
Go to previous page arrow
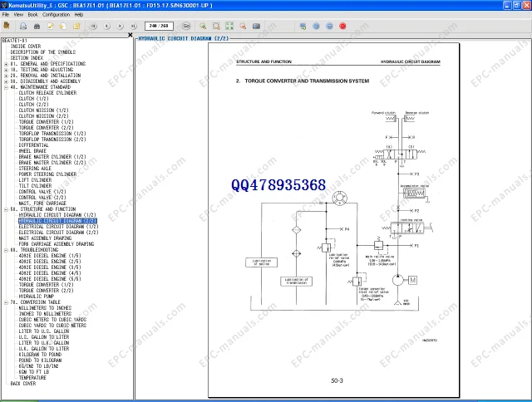[x=107, y=26]
